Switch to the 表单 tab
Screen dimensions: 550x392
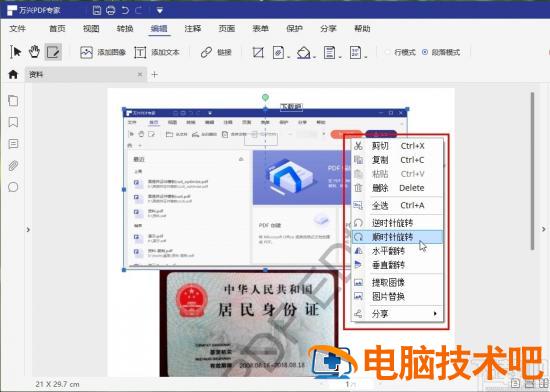coord(260,28)
